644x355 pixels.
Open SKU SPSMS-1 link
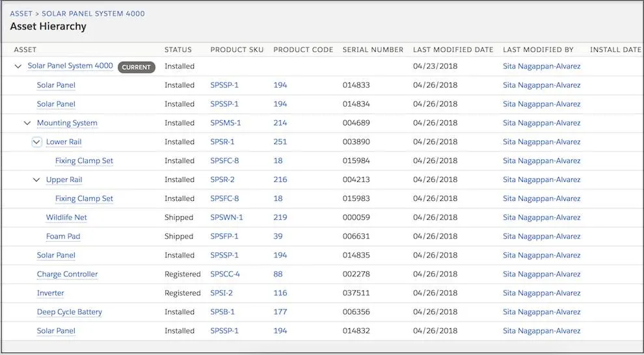point(226,123)
